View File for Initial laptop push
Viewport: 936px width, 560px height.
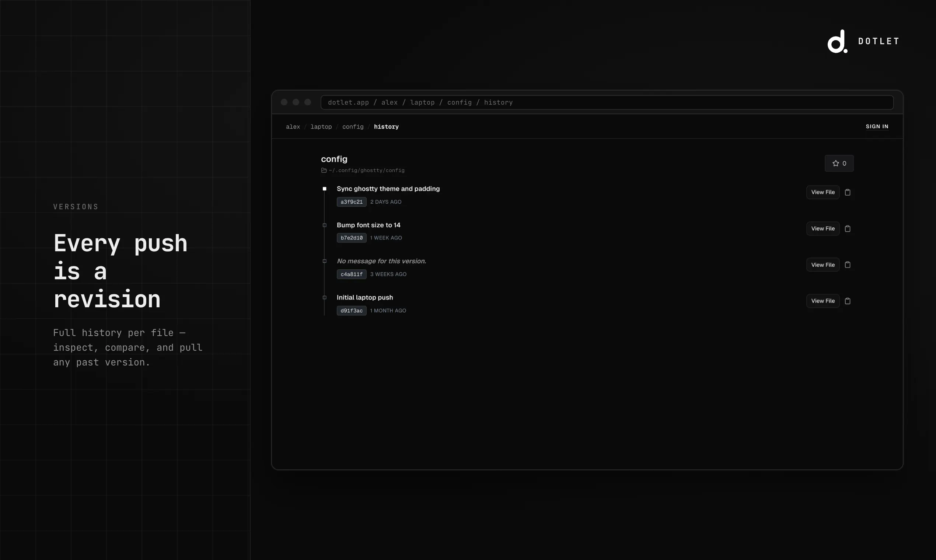[x=823, y=301]
